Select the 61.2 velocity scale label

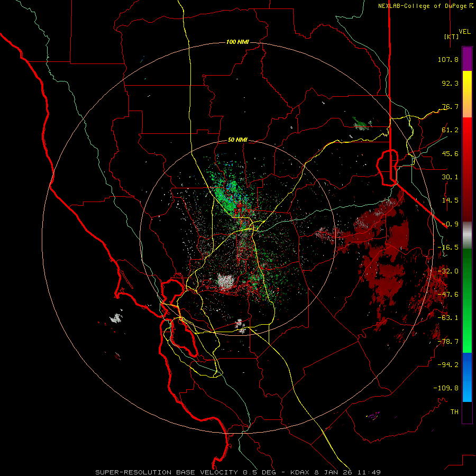click(450, 130)
